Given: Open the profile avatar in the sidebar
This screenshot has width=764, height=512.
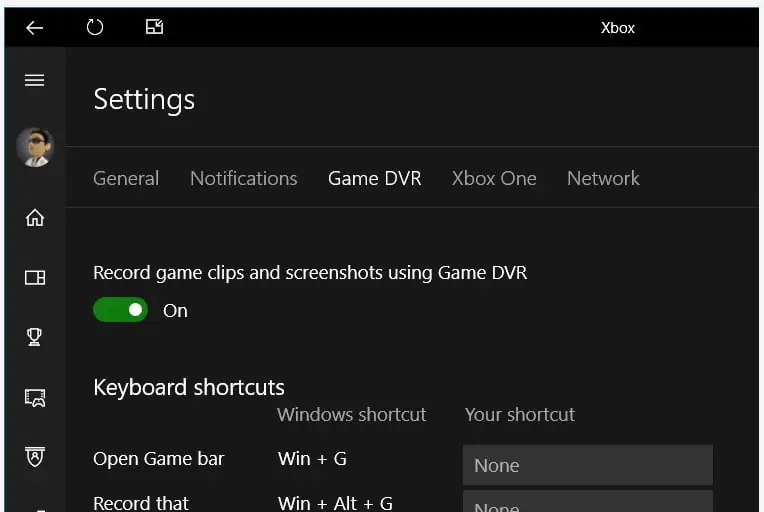Looking at the screenshot, I should [x=35, y=147].
